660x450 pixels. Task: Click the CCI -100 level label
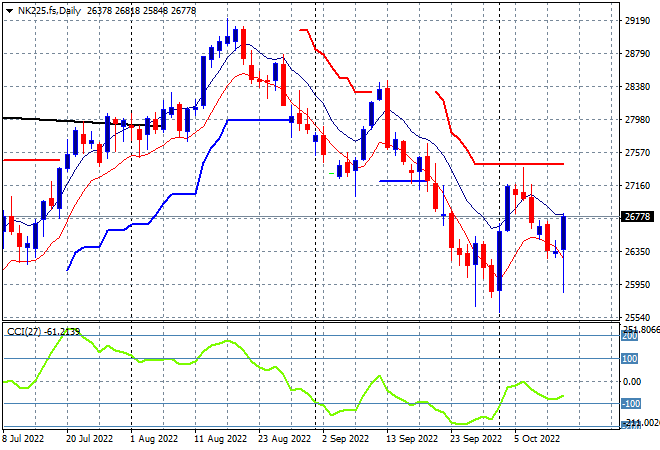631,404
